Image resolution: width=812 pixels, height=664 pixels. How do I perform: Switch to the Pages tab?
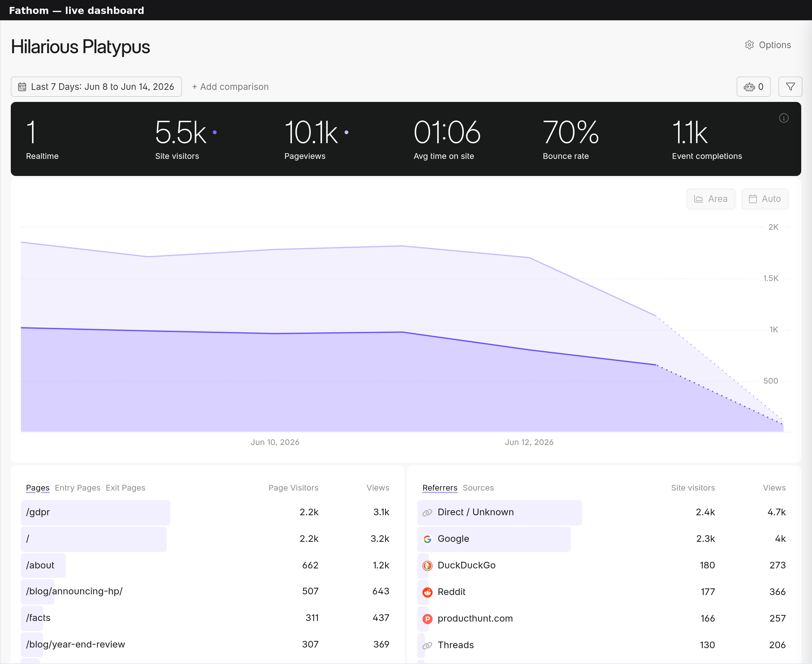pyautogui.click(x=37, y=488)
